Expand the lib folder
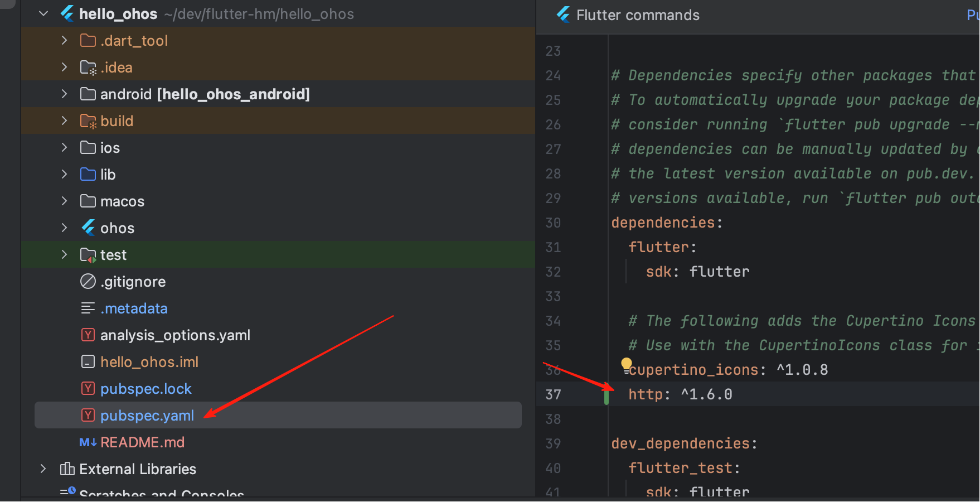The width and height of the screenshot is (980, 502). pos(64,174)
